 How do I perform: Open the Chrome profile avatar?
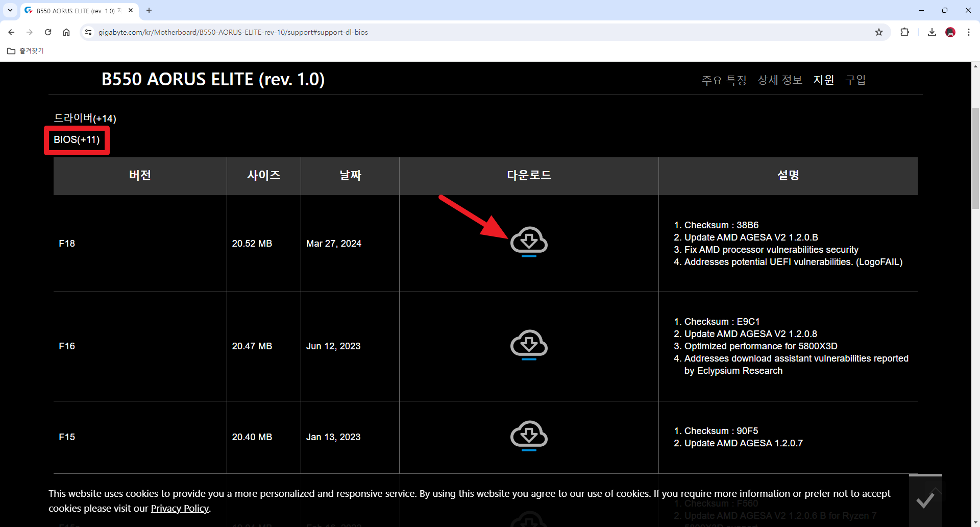tap(950, 32)
